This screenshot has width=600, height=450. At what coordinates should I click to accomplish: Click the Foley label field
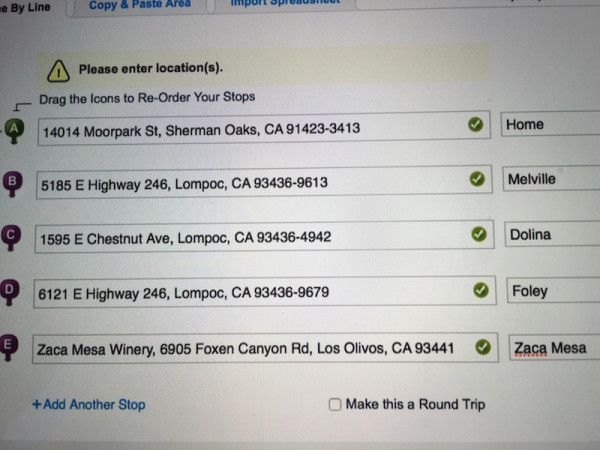[x=553, y=291]
